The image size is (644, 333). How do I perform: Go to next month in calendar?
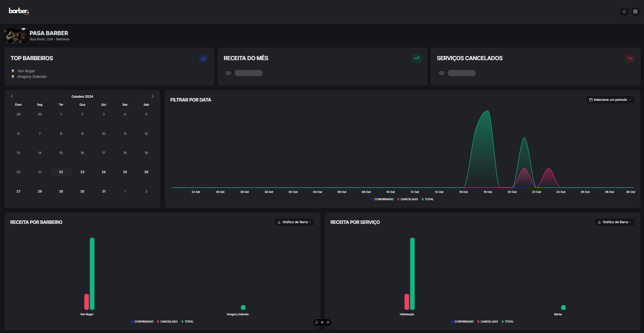click(152, 96)
